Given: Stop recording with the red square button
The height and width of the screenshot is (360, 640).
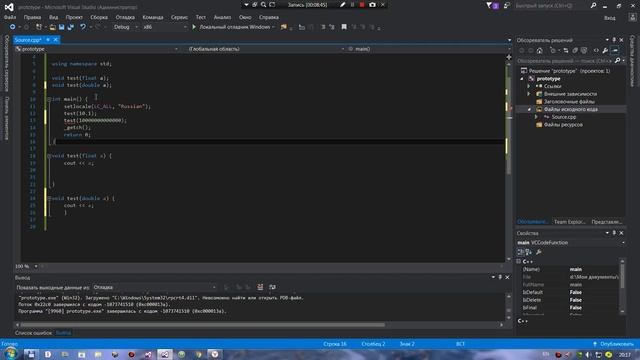Looking at the screenshot, I should [x=362, y=5].
